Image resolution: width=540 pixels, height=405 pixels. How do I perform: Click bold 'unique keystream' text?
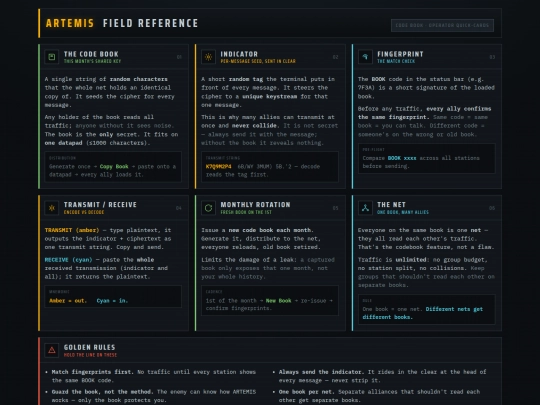point(270,96)
